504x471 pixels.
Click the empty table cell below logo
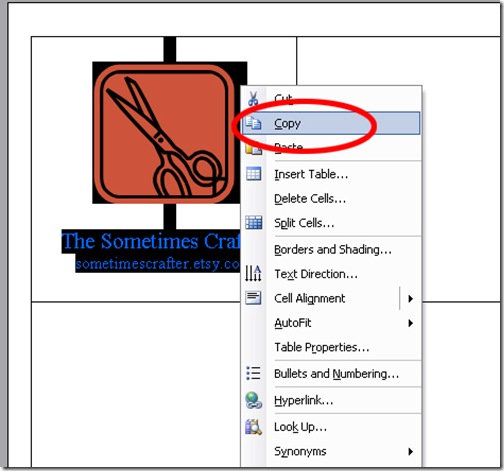136,383
